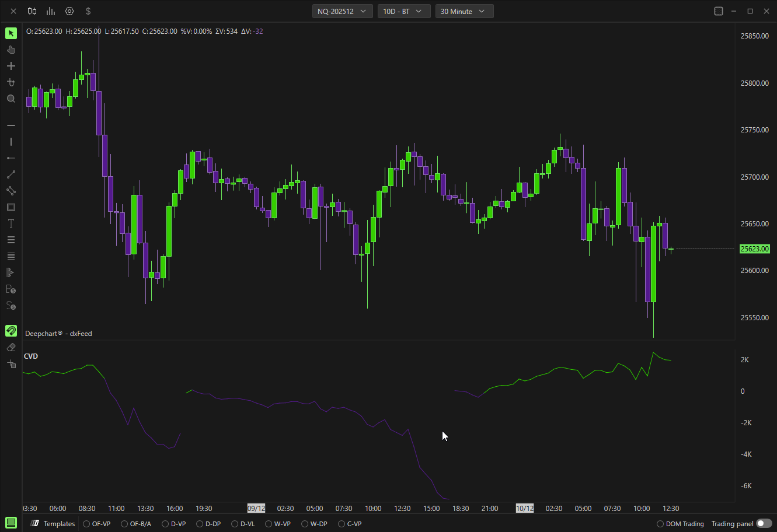The image size is (777, 532).
Task: Enable the DOM Trading radio option
Action: coord(660,524)
